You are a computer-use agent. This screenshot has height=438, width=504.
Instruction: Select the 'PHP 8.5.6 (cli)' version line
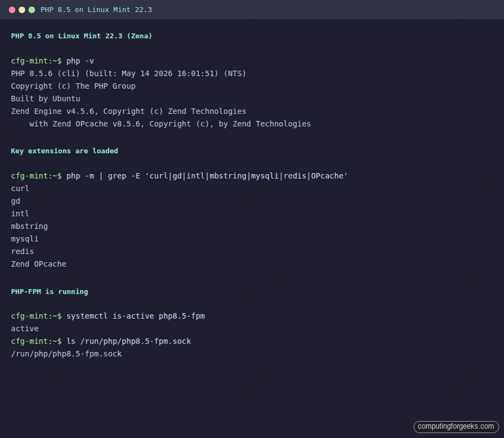pyautogui.click(x=128, y=73)
